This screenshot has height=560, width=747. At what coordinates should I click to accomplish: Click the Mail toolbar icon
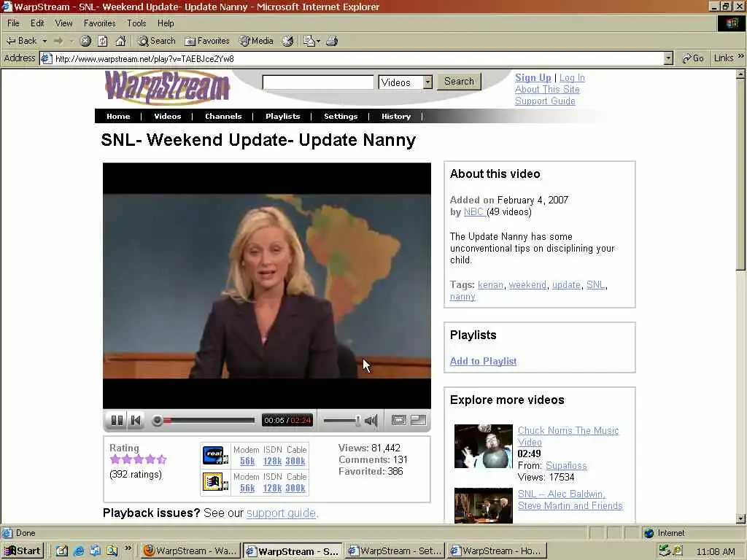(309, 41)
